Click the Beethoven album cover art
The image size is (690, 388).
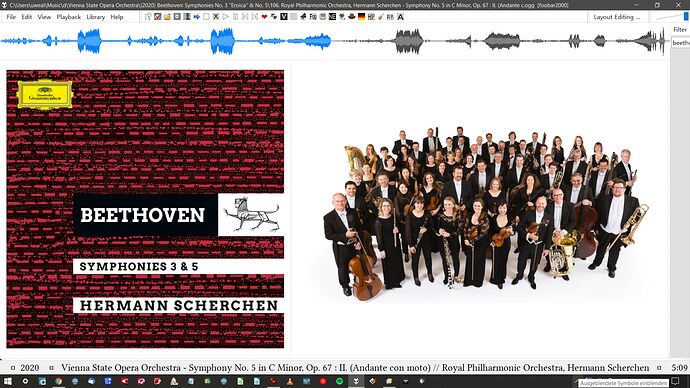pyautogui.click(x=145, y=209)
